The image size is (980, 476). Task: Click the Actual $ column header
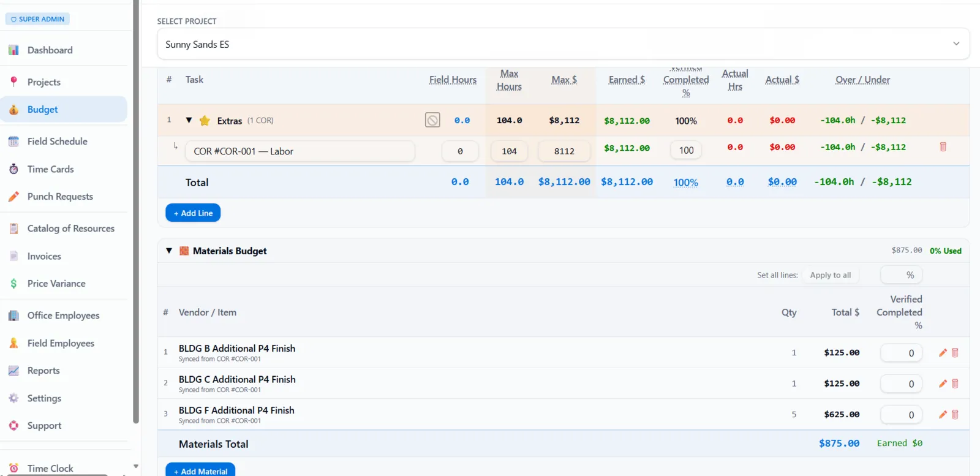pos(782,80)
